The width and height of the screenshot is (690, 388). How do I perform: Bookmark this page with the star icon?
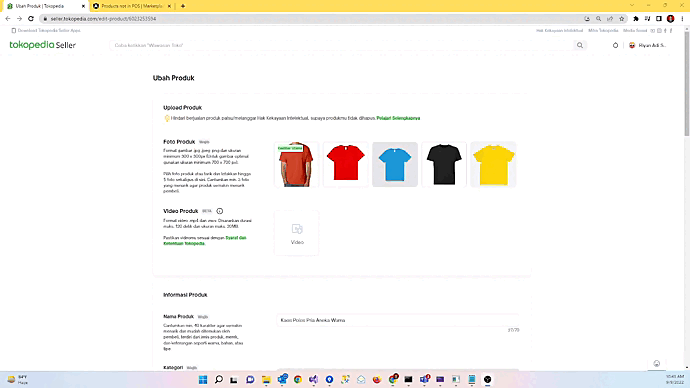(x=621, y=18)
